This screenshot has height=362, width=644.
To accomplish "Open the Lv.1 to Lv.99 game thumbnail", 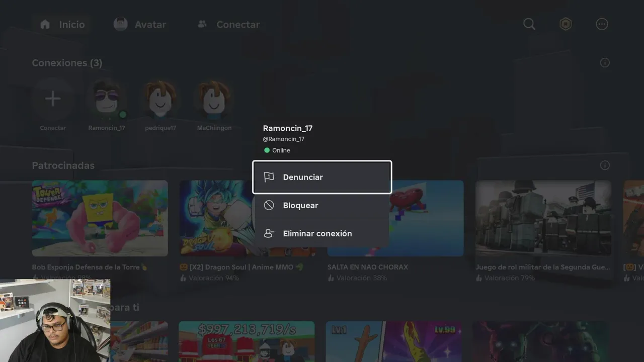I will click(x=393, y=342).
